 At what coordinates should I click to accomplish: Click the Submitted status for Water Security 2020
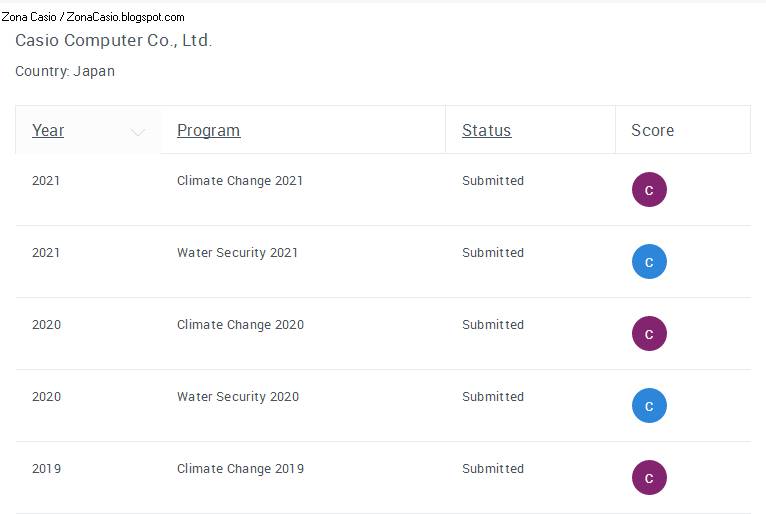click(493, 397)
